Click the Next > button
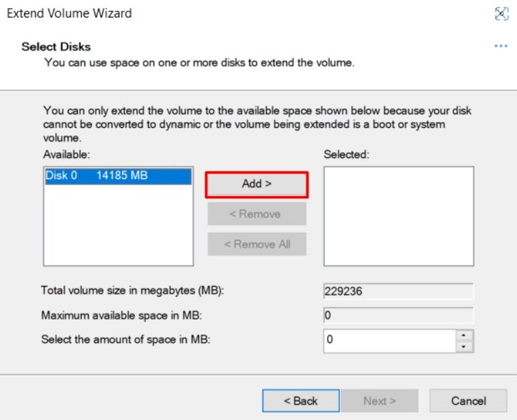Viewport: 517px width, 420px height. point(380,401)
